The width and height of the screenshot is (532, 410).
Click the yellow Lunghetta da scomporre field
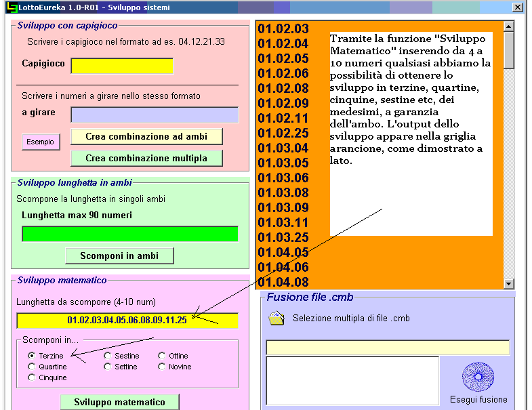click(127, 321)
